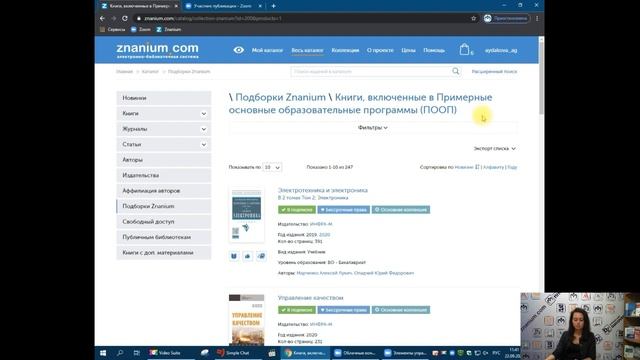
Task: Open the Zoom bookmark
Action: [141, 29]
